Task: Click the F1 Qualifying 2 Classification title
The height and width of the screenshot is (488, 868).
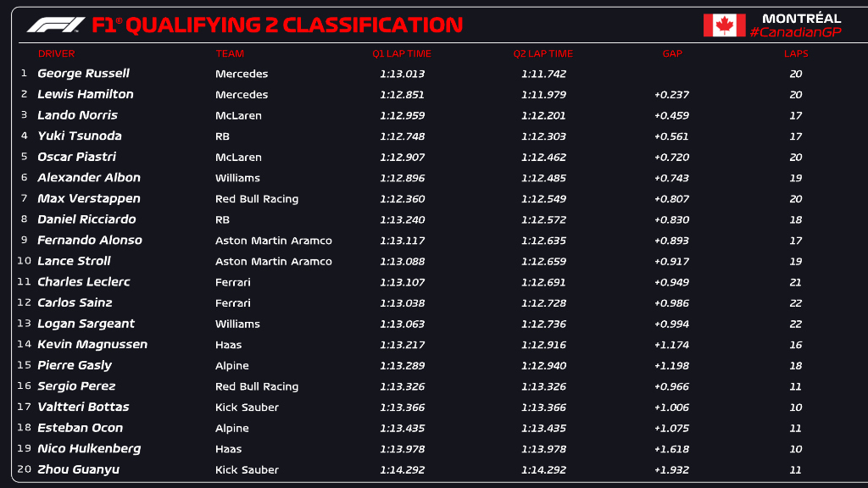Action: (x=277, y=25)
